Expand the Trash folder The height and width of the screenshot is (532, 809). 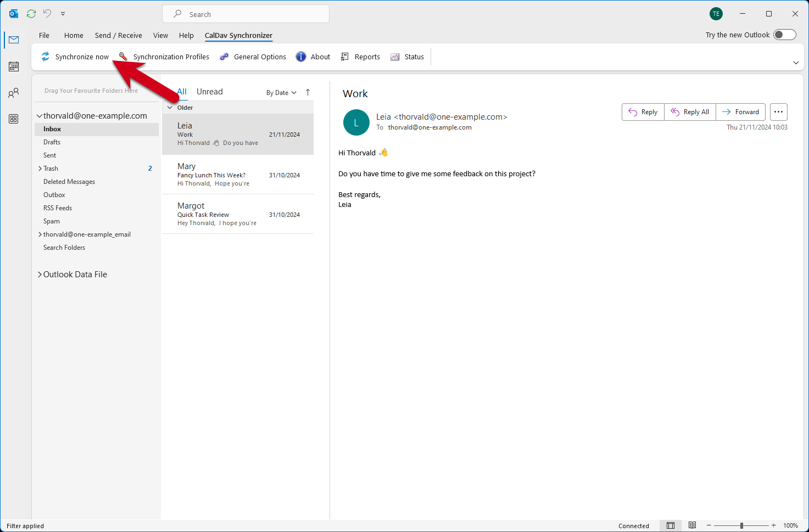[x=39, y=168]
